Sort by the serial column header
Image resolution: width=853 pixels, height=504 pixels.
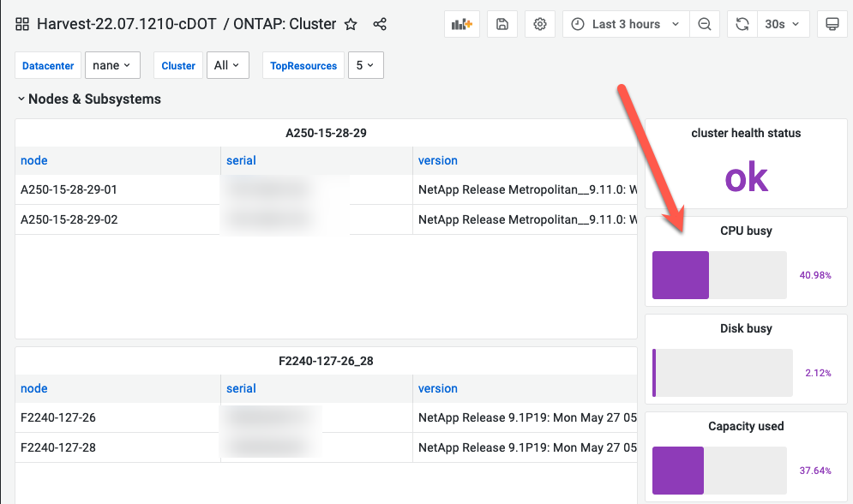coord(241,160)
